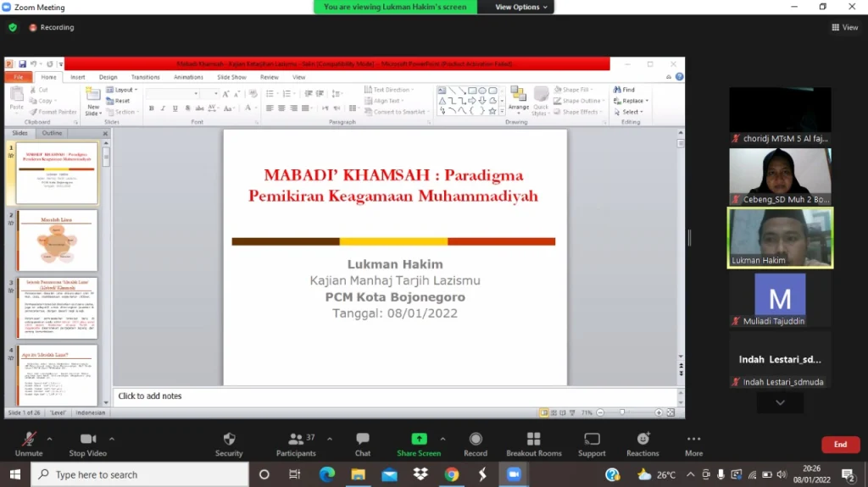Open the Layout dropdown
This screenshot has width=868, height=487.
(122, 90)
